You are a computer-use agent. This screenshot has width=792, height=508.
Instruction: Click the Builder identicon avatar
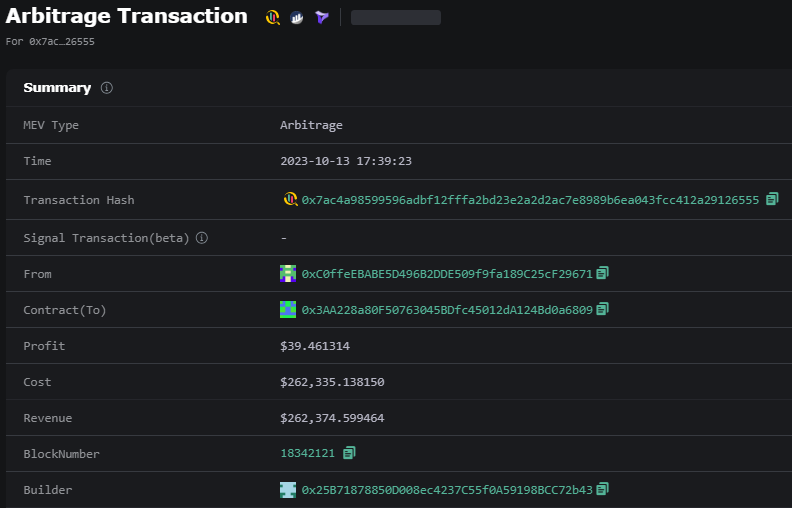288,489
